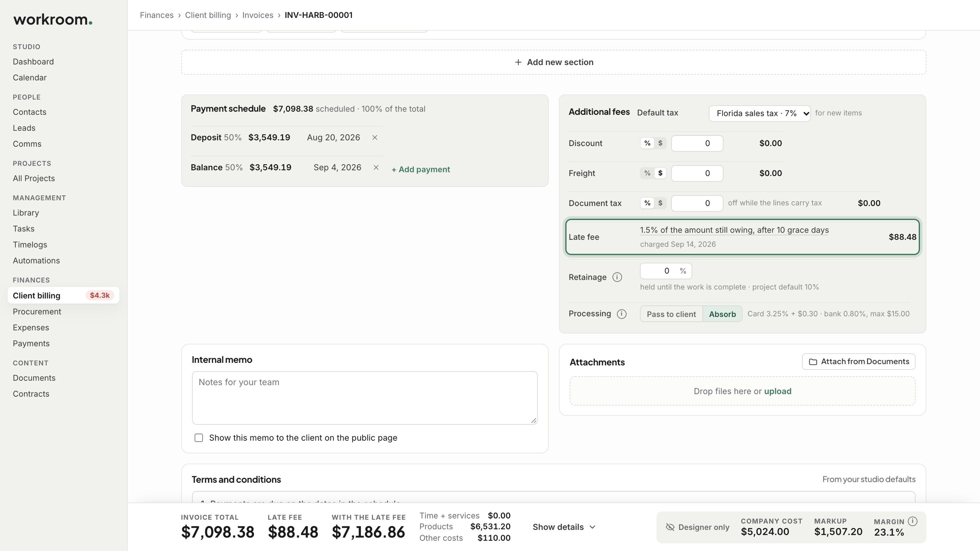Click the $4.3k badge on Client billing

tap(100, 295)
